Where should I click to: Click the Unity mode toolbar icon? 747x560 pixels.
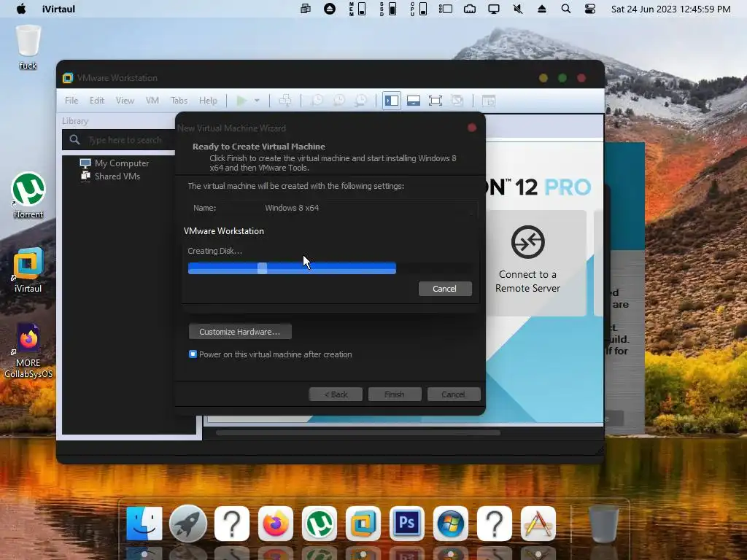pyautogui.click(x=457, y=101)
